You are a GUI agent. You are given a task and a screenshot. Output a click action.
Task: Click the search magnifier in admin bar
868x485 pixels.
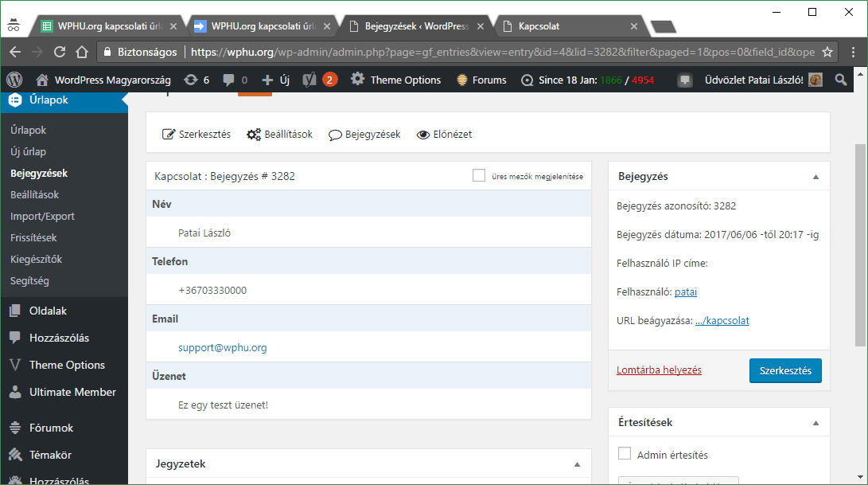[841, 80]
